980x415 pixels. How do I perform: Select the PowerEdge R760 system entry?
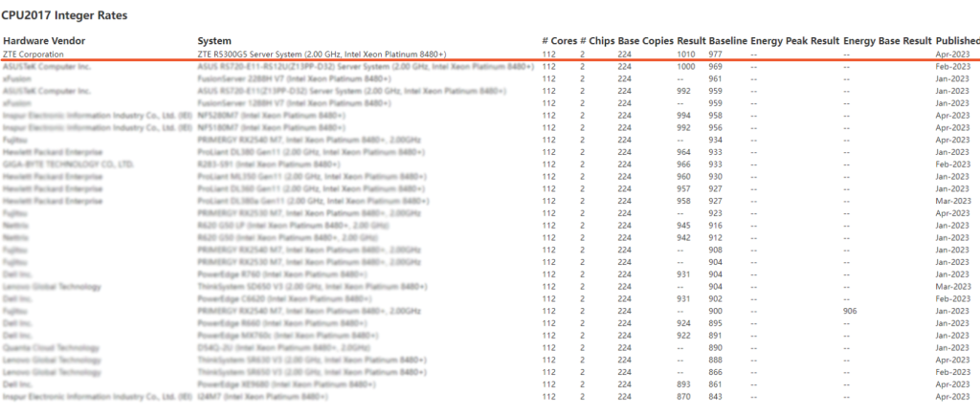(x=282, y=274)
